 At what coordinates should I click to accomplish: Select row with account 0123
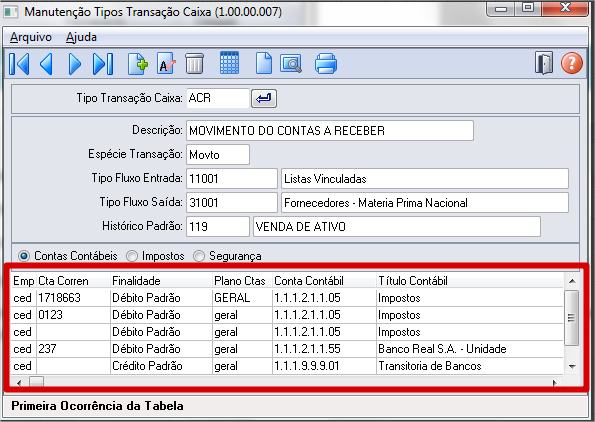(x=287, y=315)
